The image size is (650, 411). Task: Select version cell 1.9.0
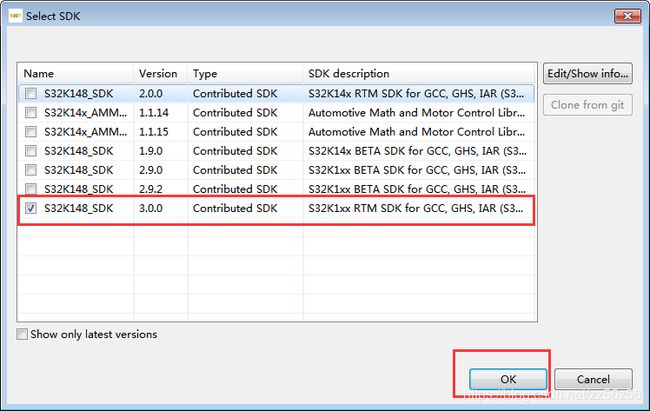(151, 151)
